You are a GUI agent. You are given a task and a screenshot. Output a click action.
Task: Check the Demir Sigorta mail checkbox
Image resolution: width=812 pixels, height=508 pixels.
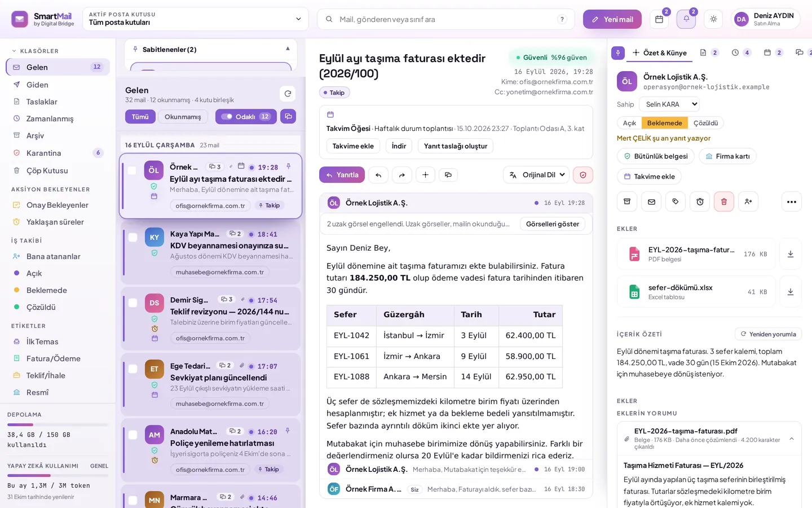coord(133,303)
